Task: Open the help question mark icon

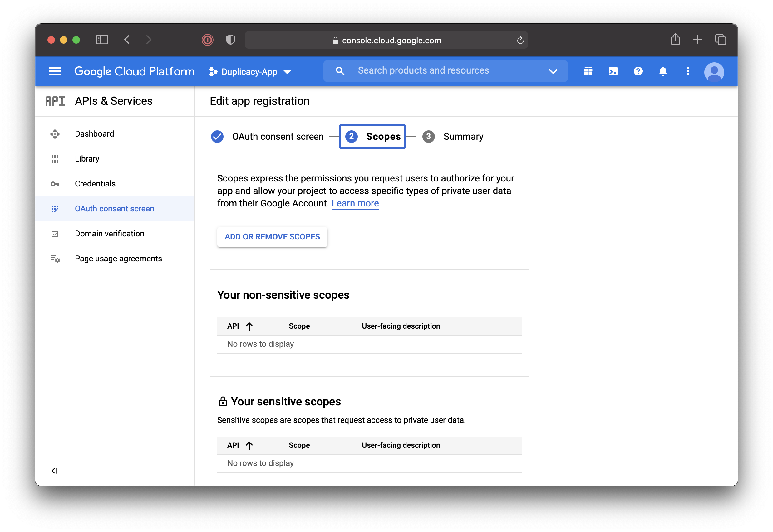Action: [638, 71]
